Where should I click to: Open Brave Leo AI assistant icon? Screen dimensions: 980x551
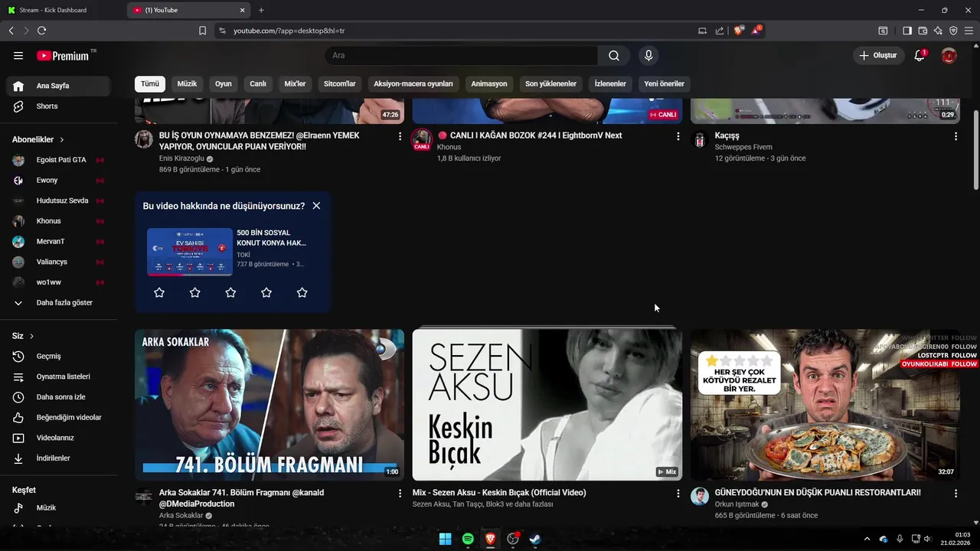938,31
